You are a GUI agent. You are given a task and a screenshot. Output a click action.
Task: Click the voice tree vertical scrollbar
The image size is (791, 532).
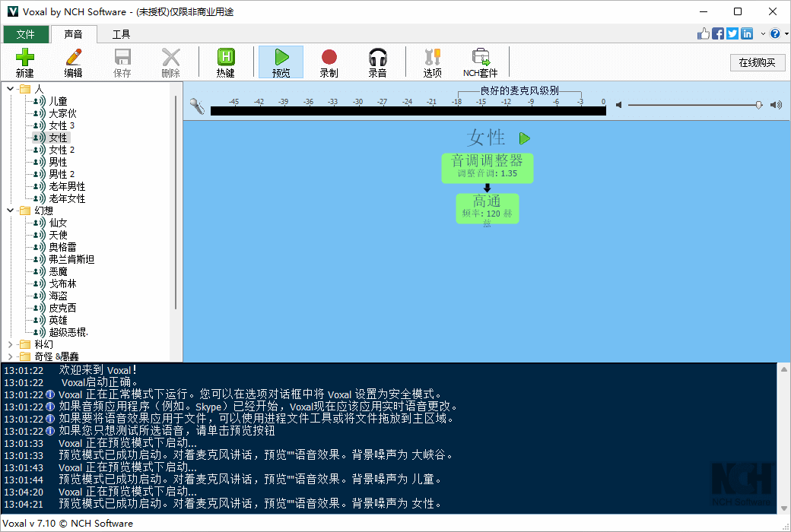176,201
